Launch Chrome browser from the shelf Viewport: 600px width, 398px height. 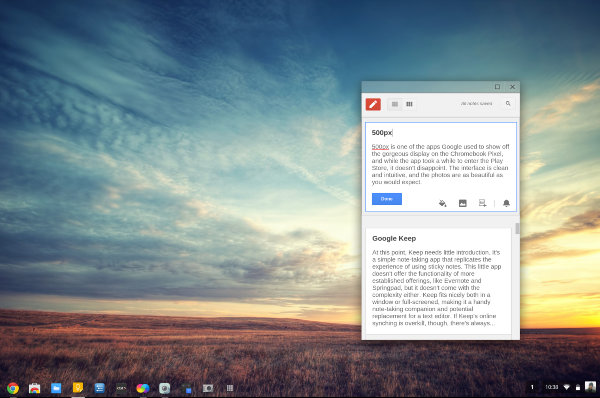click(x=13, y=388)
